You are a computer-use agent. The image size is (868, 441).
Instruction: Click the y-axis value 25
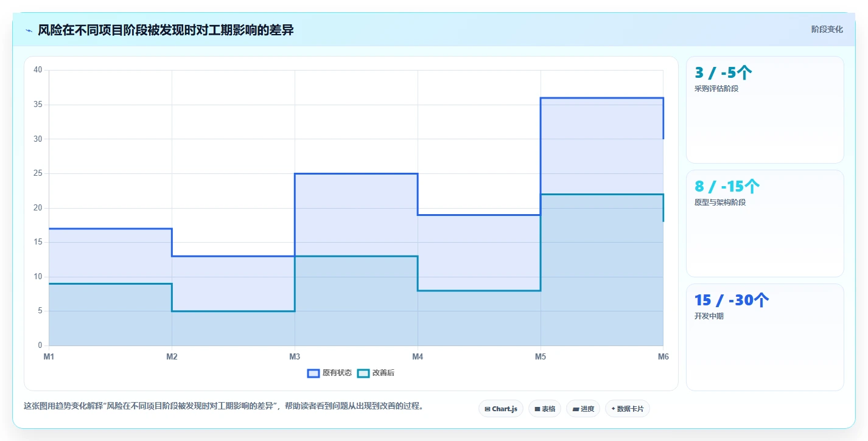(x=38, y=173)
